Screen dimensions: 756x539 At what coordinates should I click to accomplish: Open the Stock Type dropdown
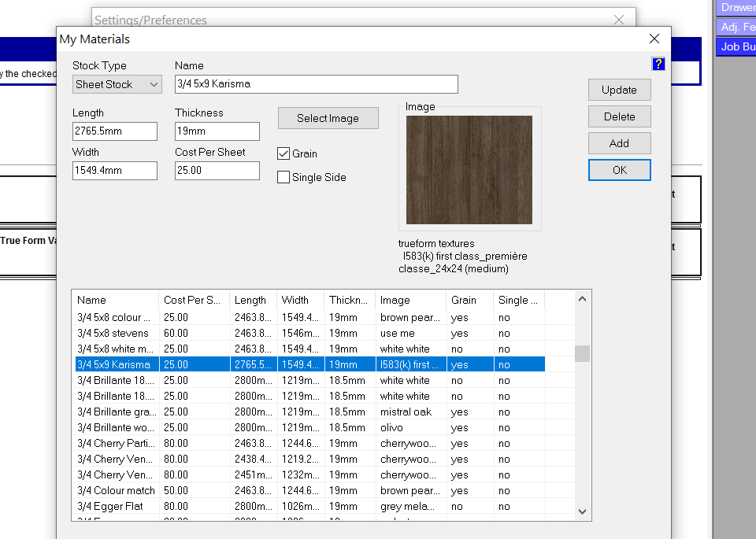click(117, 84)
